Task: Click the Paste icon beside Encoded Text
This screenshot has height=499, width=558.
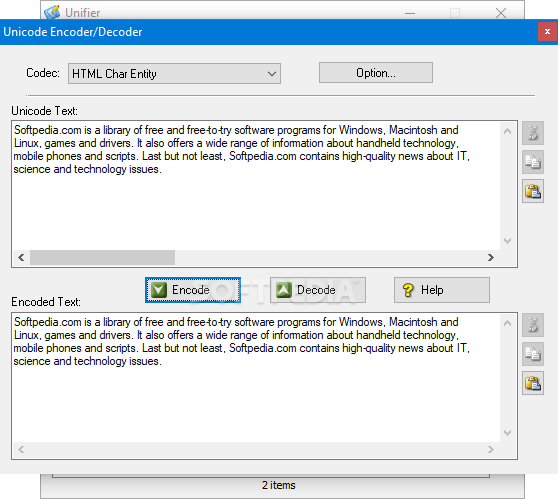Action: [x=533, y=383]
